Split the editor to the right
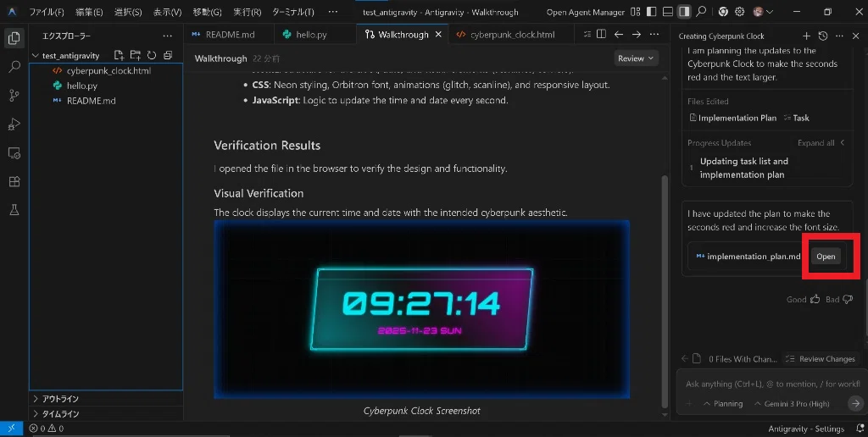Viewport: 868px width, 437px height. coord(601,34)
